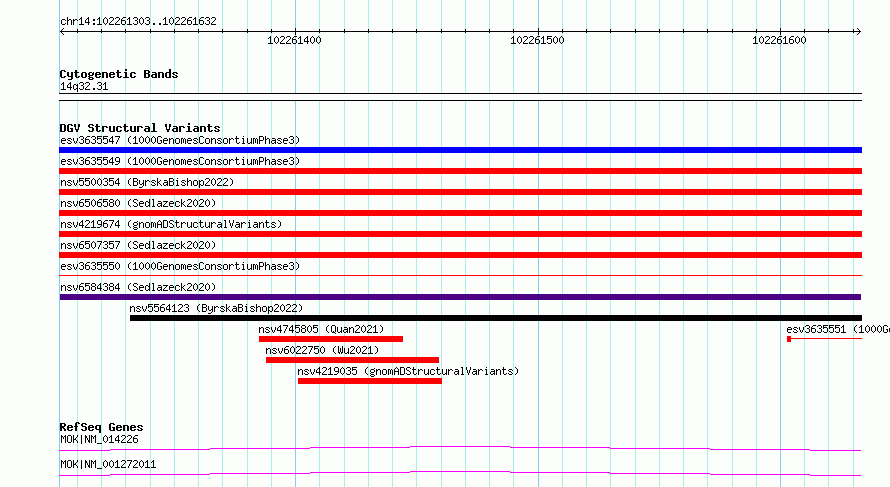Select the purple nsv6584384 variant bar
Image resolution: width=890 pixels, height=487 pixels.
click(x=460, y=297)
